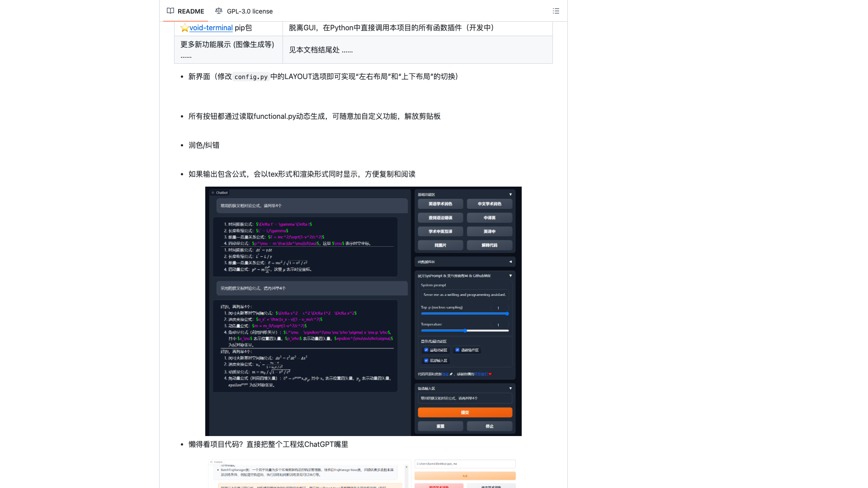
Task: Toggle 基础功能区 checkbox in embedded screenshot
Action: tap(426, 350)
